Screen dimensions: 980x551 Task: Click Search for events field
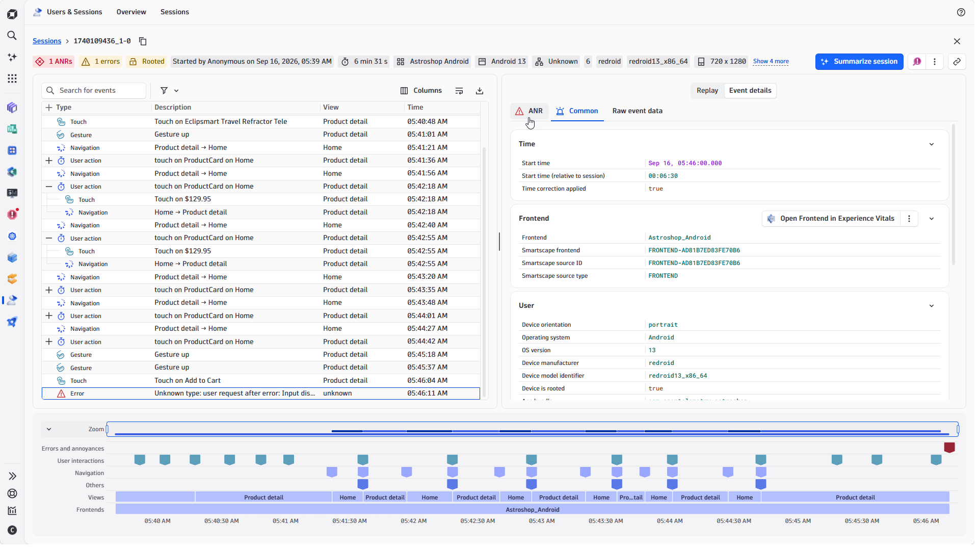[x=94, y=91]
